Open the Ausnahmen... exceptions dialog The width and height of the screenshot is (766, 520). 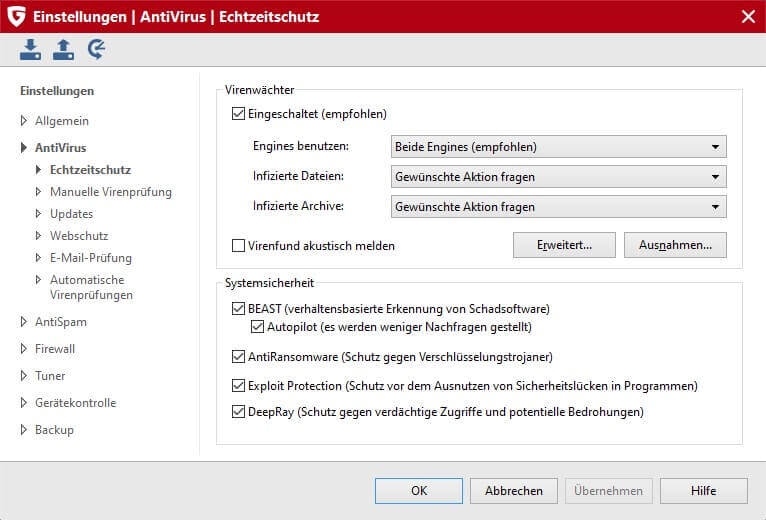675,245
